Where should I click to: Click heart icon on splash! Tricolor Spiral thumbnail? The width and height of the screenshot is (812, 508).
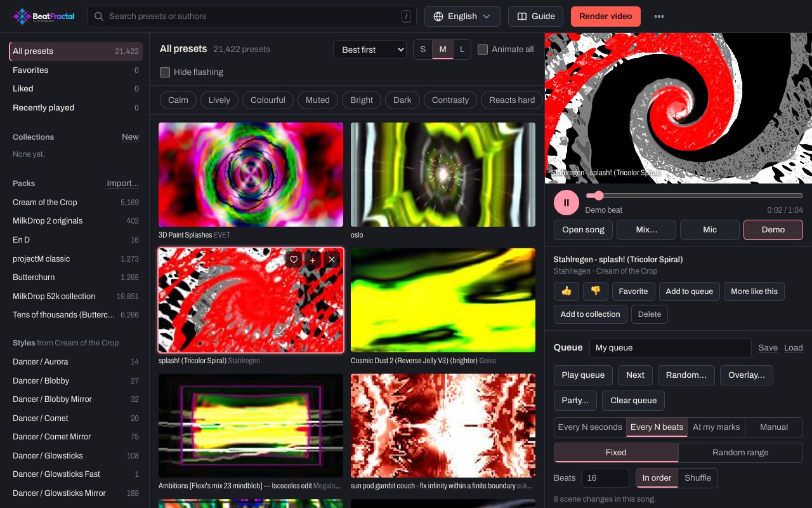pyautogui.click(x=294, y=259)
